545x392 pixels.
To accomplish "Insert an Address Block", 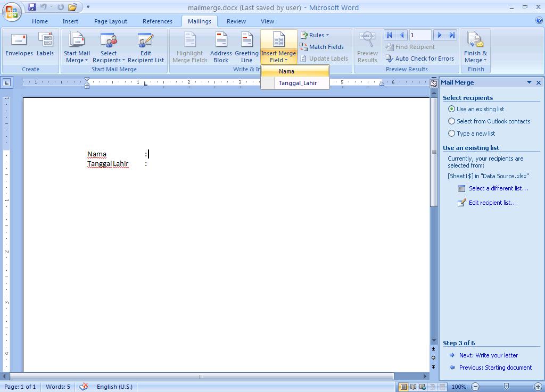I will tap(221, 47).
